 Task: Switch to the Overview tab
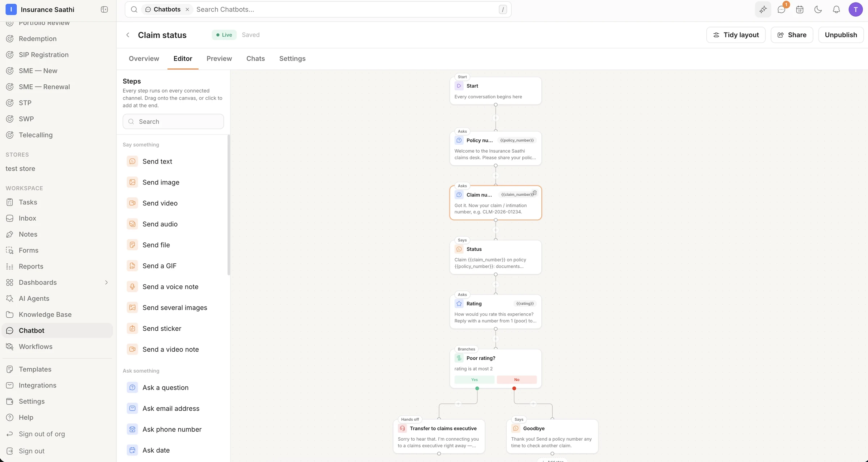point(144,59)
